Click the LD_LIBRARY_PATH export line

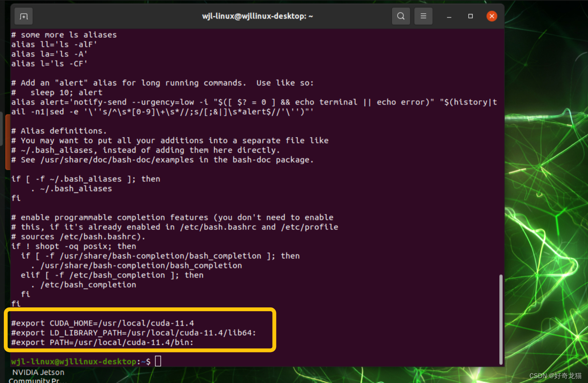coord(134,333)
